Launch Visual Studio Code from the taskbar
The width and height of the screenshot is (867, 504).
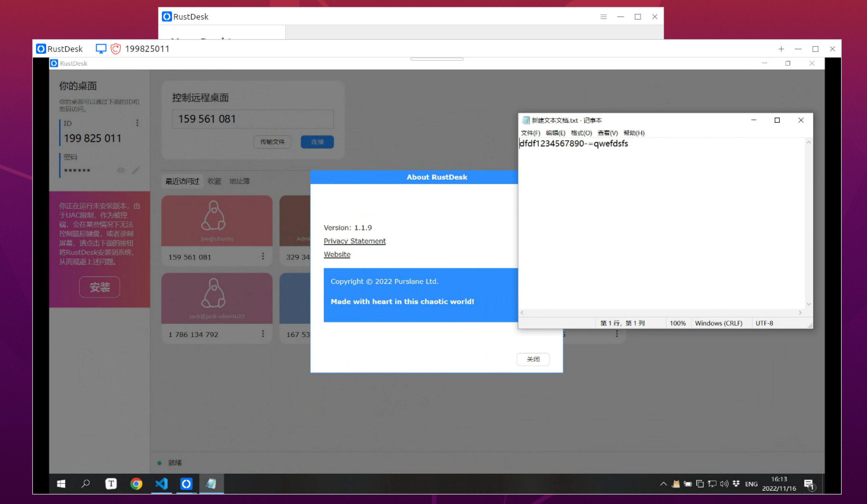[161, 484]
